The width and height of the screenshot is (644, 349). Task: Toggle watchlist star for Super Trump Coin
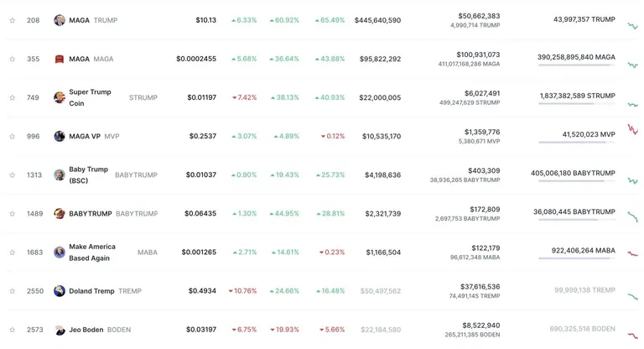tap(13, 97)
